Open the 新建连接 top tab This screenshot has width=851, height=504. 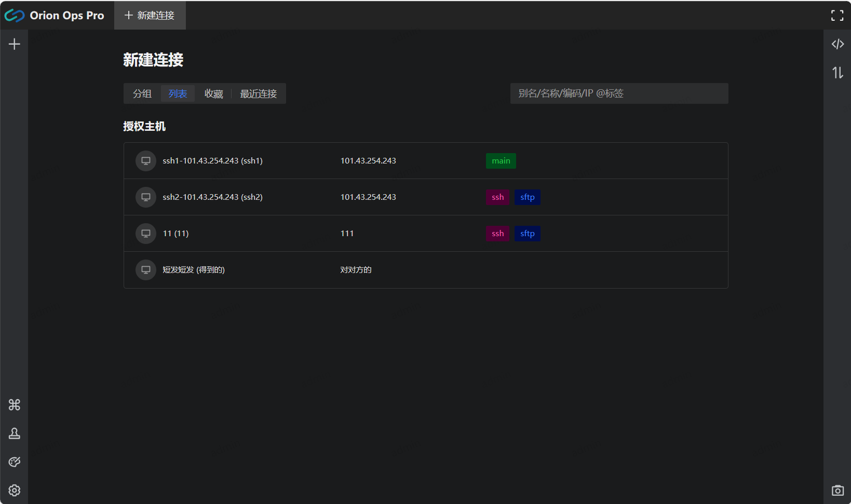point(150,16)
